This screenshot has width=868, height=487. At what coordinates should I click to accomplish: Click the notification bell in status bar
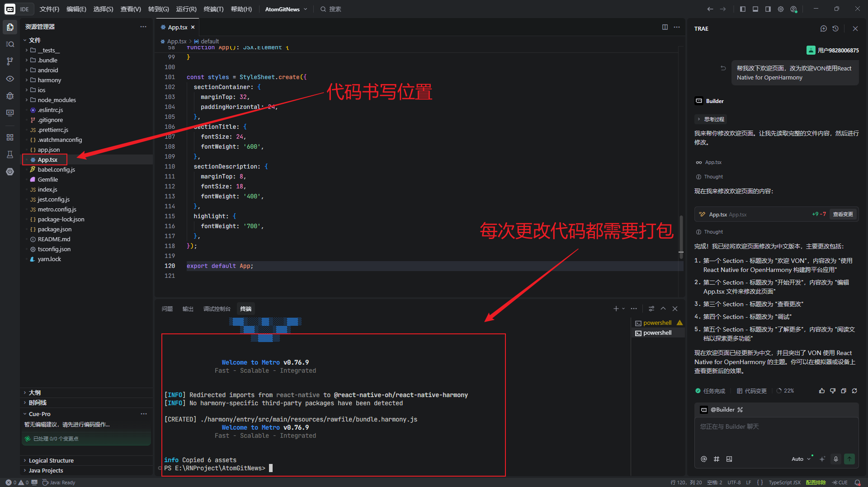857,482
